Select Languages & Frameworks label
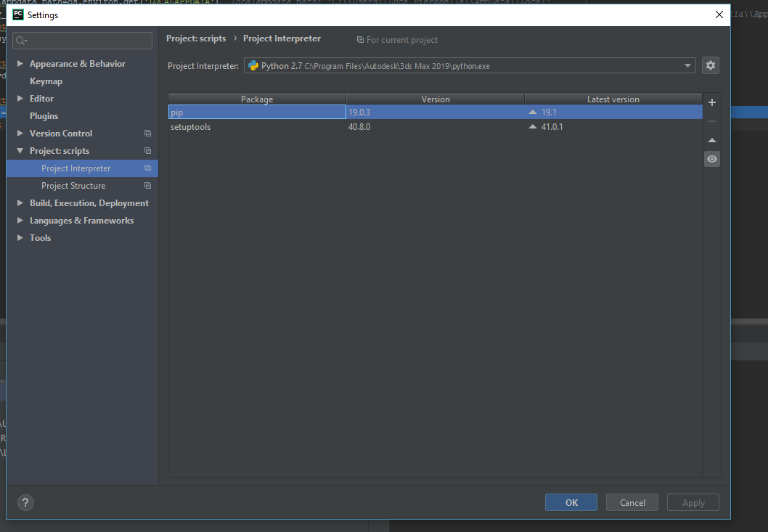Image resolution: width=768 pixels, height=532 pixels. tap(81, 221)
